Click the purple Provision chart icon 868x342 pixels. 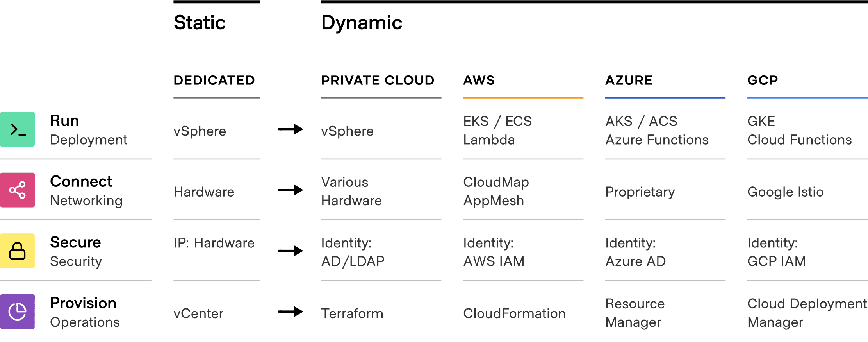point(18,312)
